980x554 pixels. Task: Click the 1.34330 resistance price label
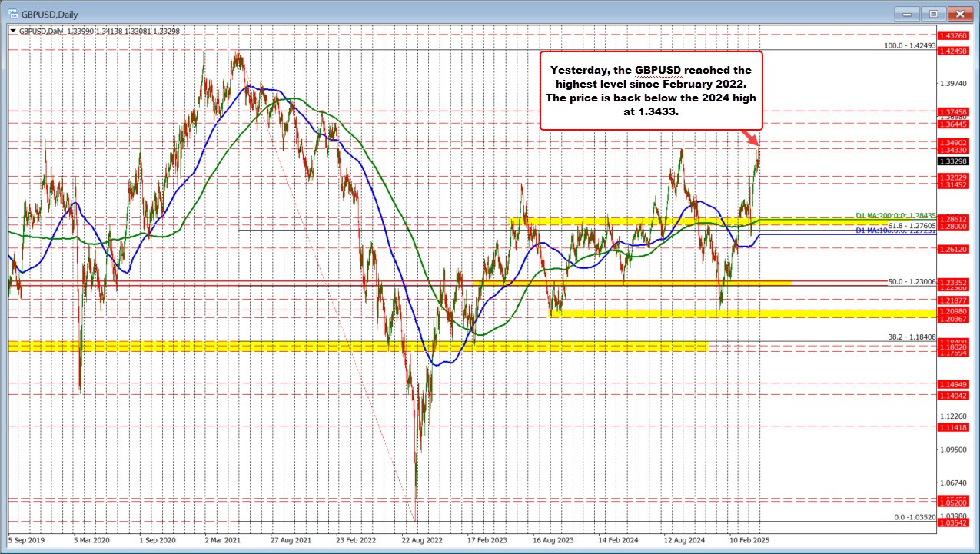tap(955, 150)
